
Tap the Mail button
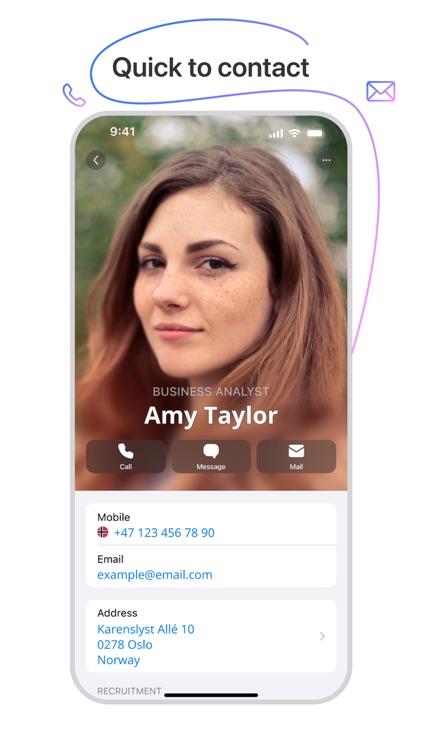click(x=296, y=457)
